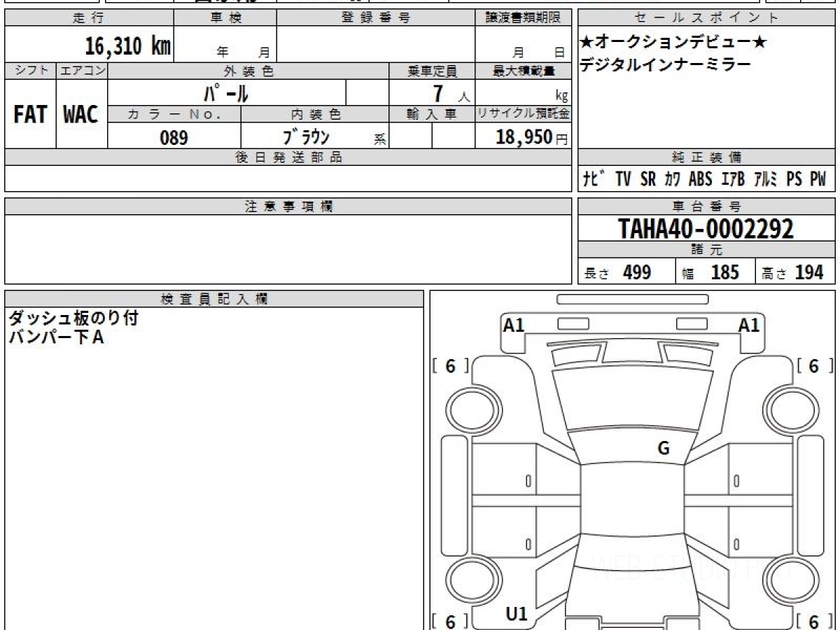Select the ナビ equipment entry

pyautogui.click(x=595, y=179)
